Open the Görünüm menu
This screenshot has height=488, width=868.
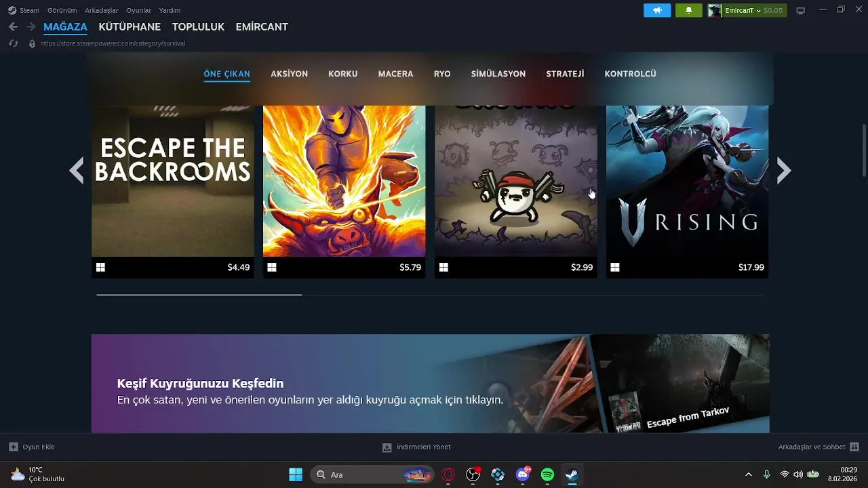click(62, 10)
